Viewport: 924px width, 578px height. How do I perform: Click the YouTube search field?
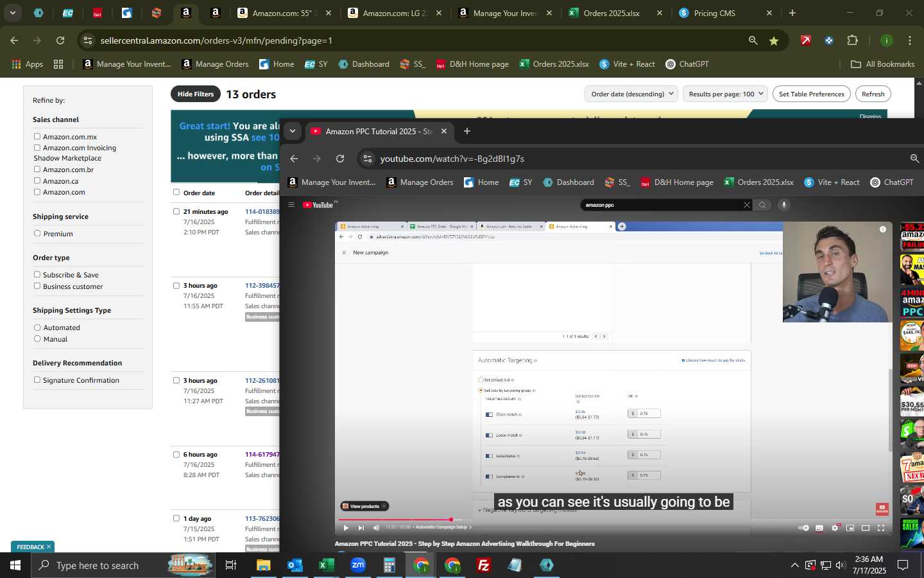click(x=661, y=205)
